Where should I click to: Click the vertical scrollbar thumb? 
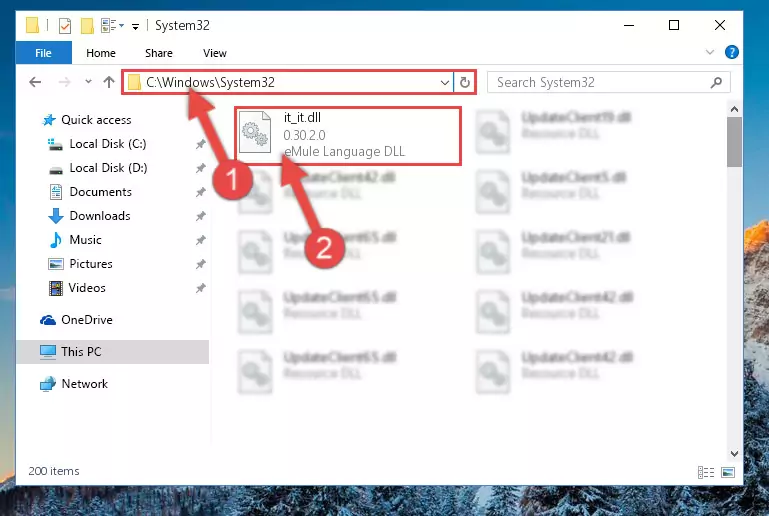pyautogui.click(x=734, y=142)
